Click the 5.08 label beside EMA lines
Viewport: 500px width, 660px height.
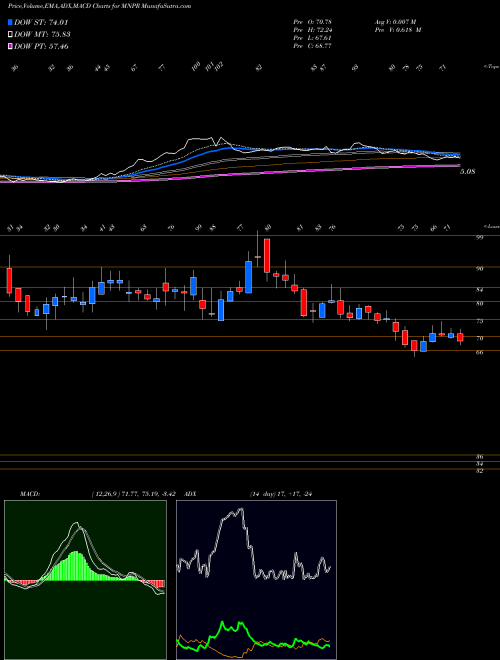468,172
